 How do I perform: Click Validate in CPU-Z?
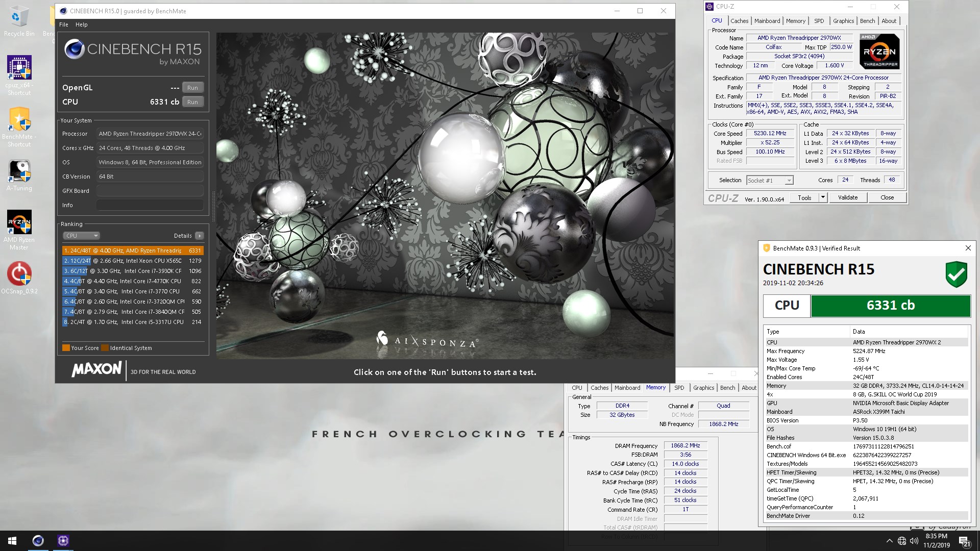click(x=848, y=198)
